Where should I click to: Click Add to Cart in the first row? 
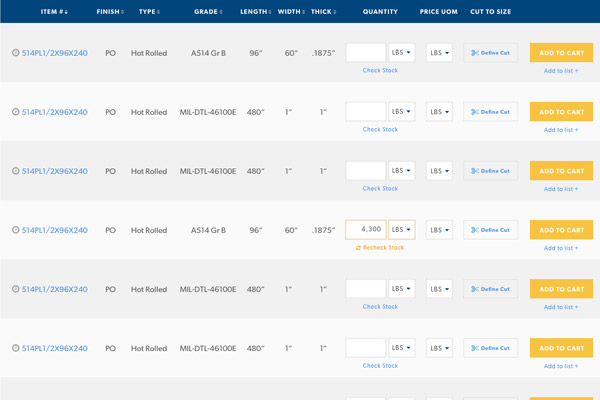(x=561, y=52)
